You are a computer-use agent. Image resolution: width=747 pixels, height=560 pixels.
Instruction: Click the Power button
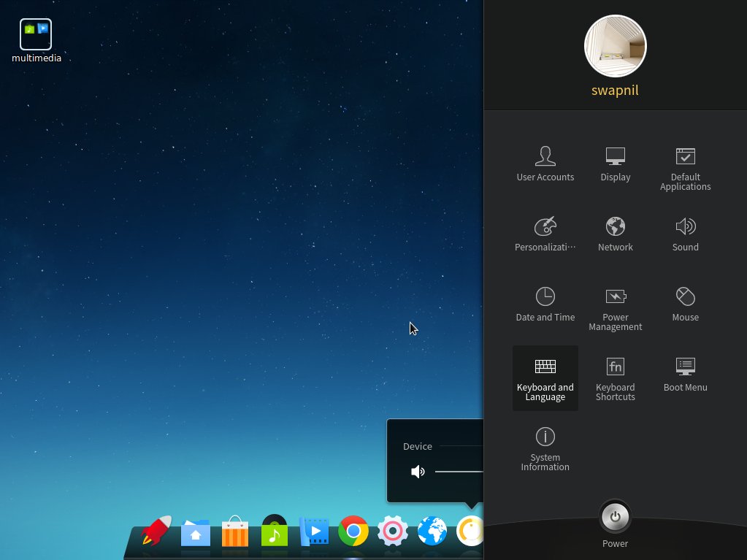(x=615, y=517)
